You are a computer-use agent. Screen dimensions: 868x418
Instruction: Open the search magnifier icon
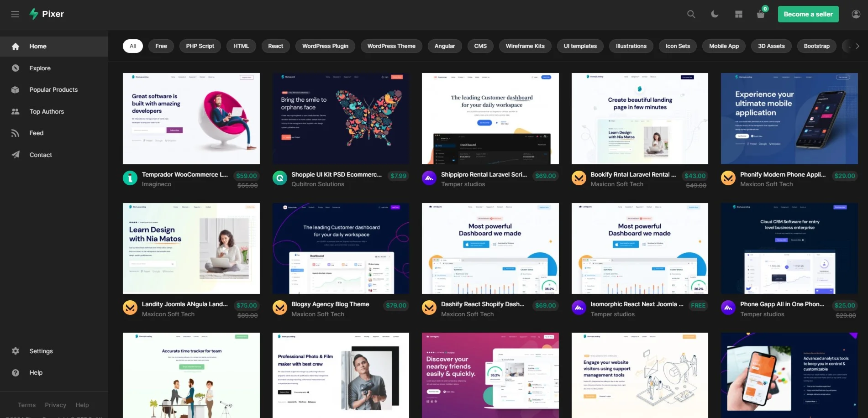pos(691,14)
